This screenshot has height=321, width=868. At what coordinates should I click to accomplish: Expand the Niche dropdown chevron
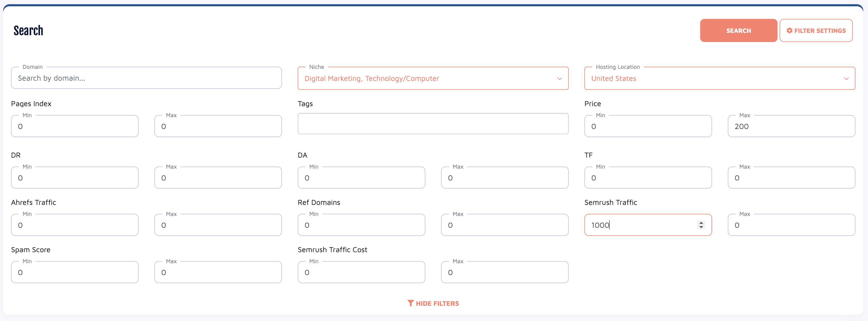click(x=559, y=78)
